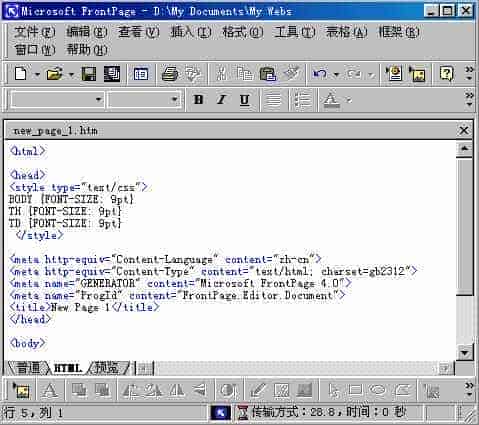
Task: Copy selection with the Copy icon
Action: pyautogui.click(x=245, y=74)
